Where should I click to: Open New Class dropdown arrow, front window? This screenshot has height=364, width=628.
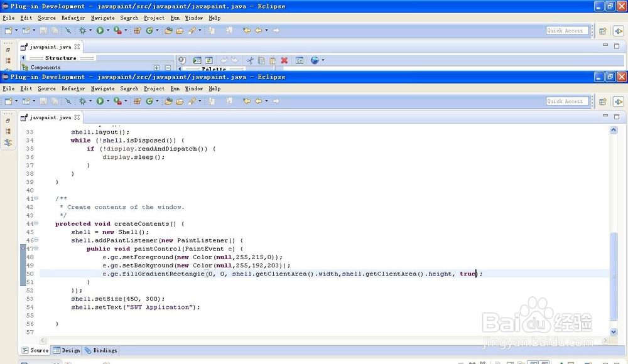click(157, 101)
